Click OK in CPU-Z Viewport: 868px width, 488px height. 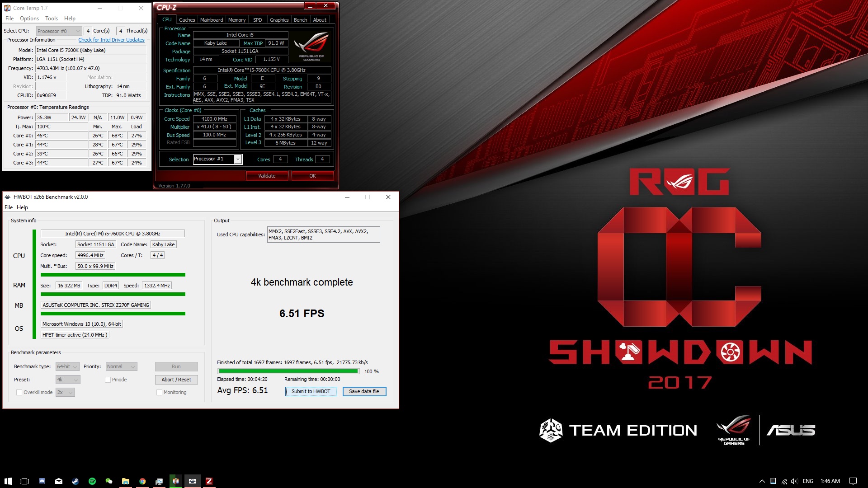tap(312, 176)
